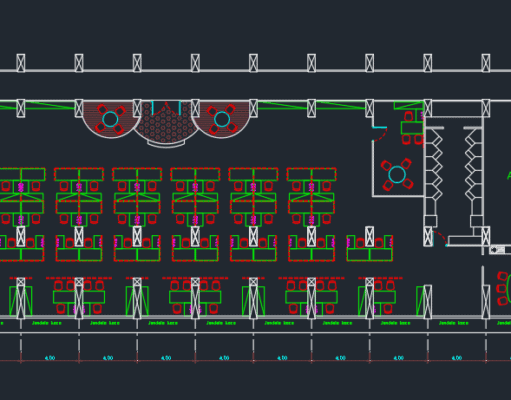Pick the single red chair above the meeting room desk
This screenshot has width=511, height=400.
click(x=409, y=116)
